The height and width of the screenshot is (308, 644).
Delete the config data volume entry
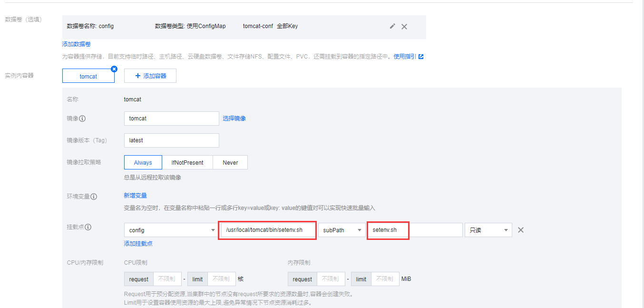(x=404, y=27)
